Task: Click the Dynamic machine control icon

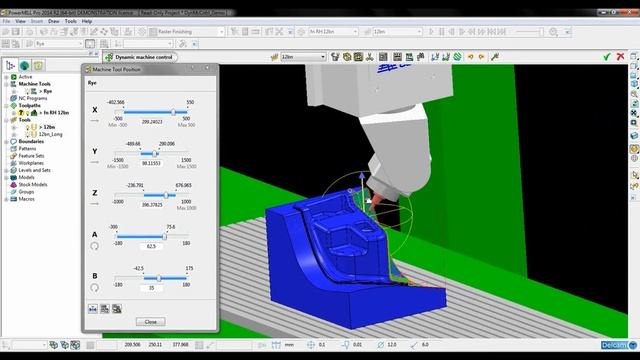Action: pyautogui.click(x=109, y=57)
